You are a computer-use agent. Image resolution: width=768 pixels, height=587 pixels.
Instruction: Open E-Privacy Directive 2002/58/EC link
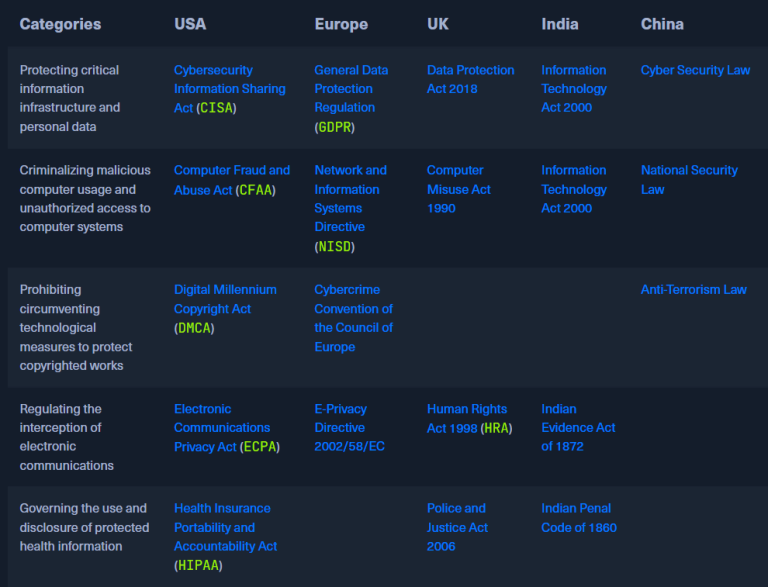coord(349,428)
